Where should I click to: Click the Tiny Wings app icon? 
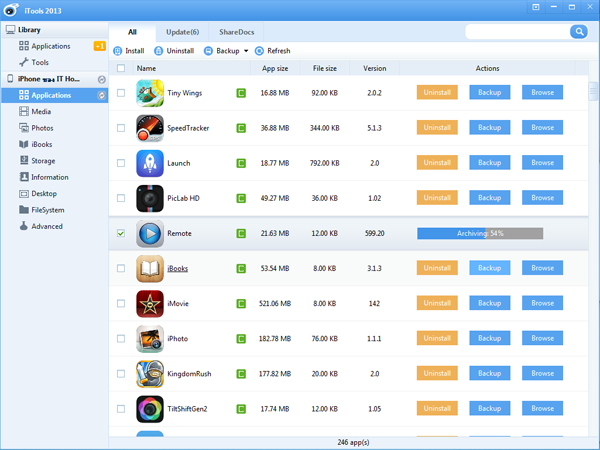pos(150,93)
